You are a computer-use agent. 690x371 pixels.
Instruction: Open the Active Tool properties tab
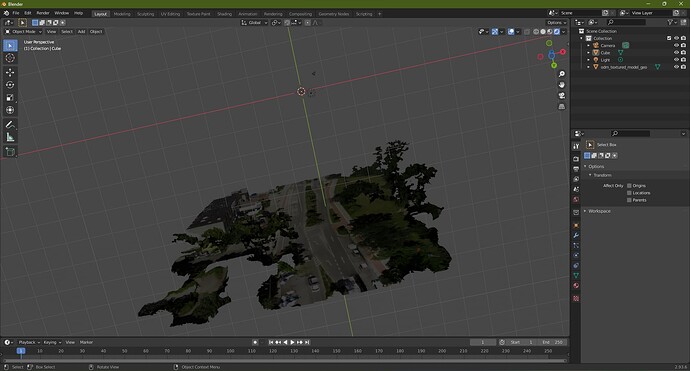[576, 146]
